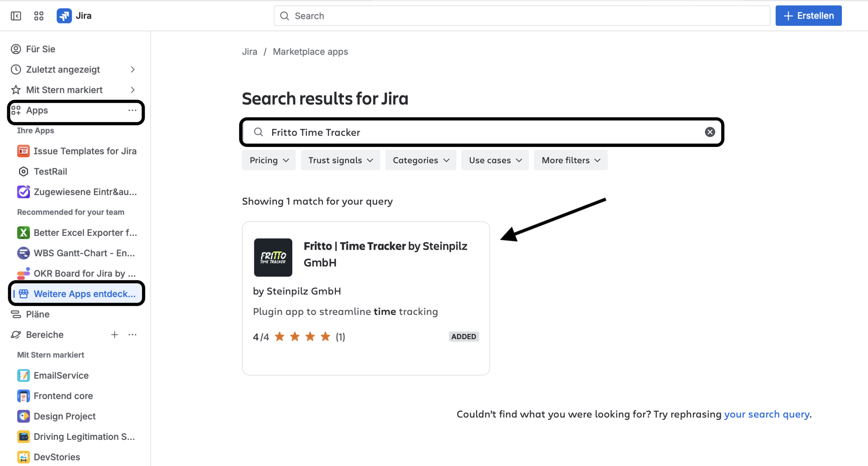This screenshot has width=868, height=466.
Task: Collapse the sidebar with the panel icon
Action: [x=16, y=16]
